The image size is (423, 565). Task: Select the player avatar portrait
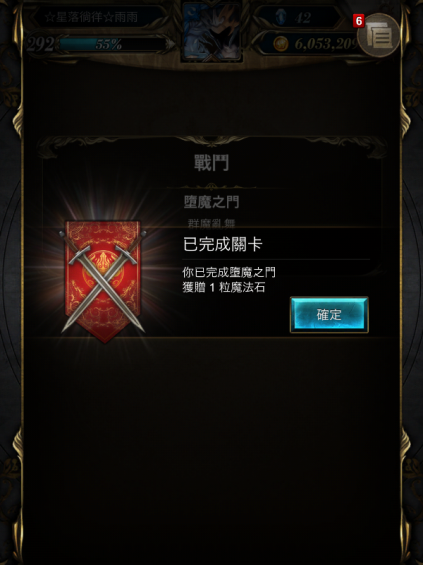212,31
